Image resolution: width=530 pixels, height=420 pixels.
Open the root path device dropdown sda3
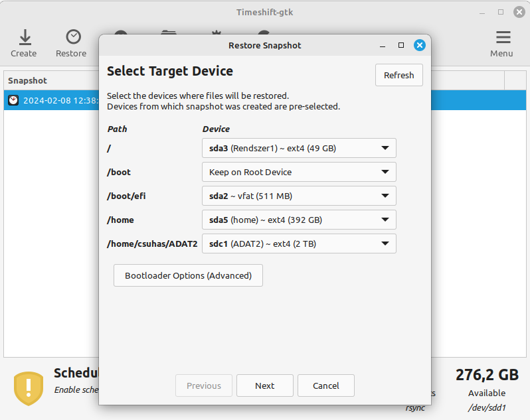[299, 148]
